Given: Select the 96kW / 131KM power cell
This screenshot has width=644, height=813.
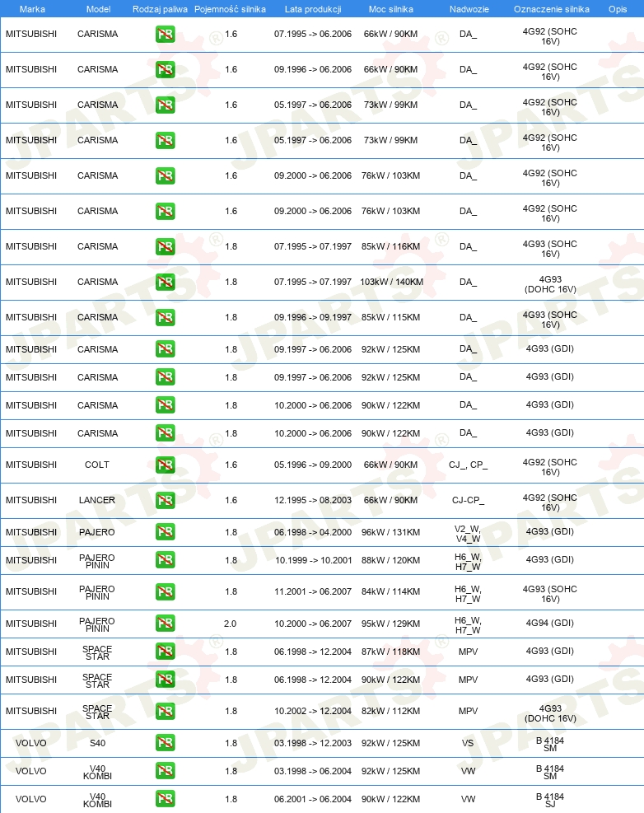Looking at the screenshot, I should (x=390, y=532).
